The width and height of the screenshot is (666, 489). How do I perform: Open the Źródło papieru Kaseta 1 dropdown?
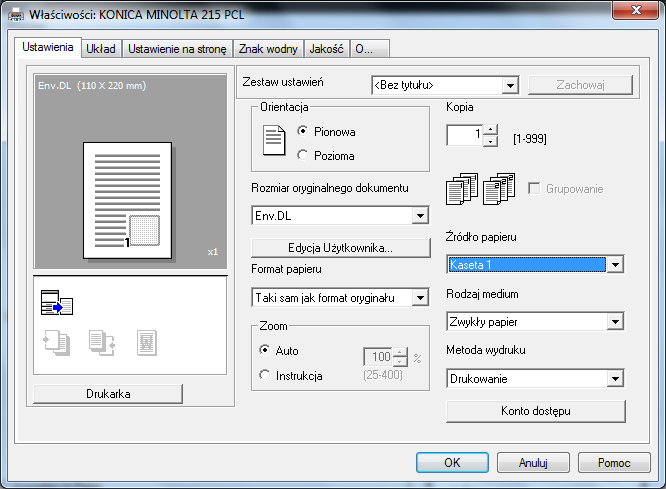[x=535, y=265]
